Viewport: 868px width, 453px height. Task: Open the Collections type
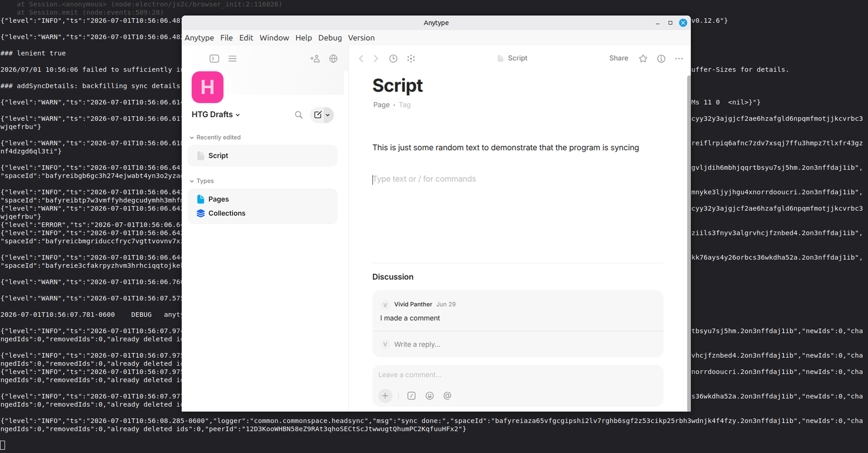click(x=263, y=213)
